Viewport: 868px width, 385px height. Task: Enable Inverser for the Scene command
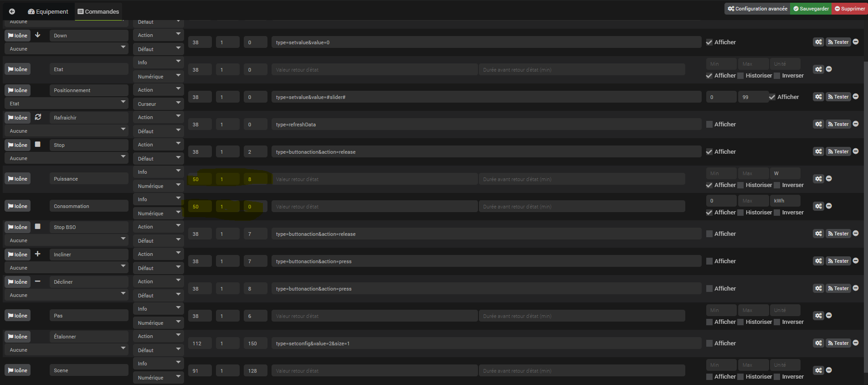coord(777,377)
